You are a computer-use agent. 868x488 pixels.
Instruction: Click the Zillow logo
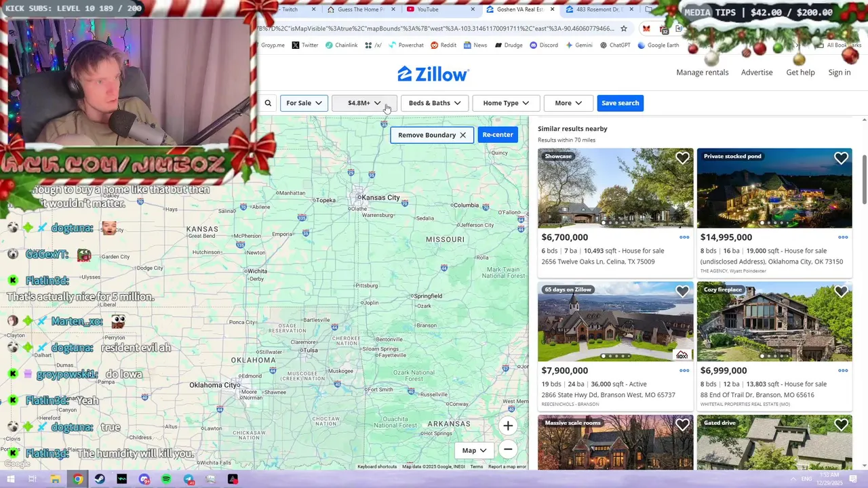pos(433,74)
